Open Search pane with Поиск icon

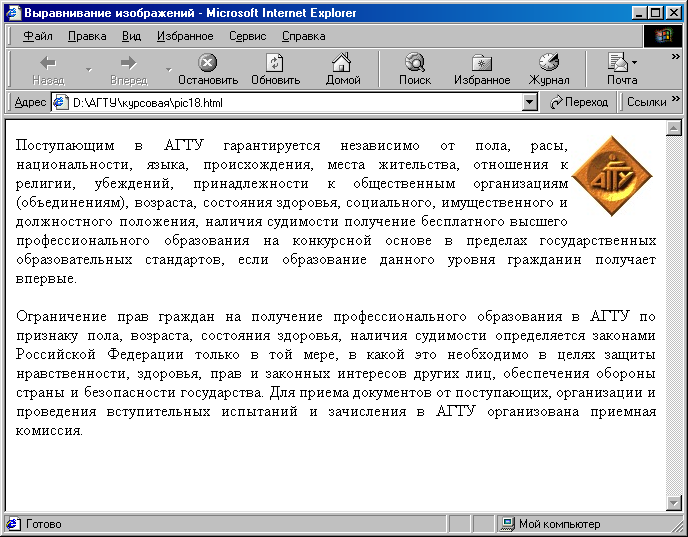415,62
